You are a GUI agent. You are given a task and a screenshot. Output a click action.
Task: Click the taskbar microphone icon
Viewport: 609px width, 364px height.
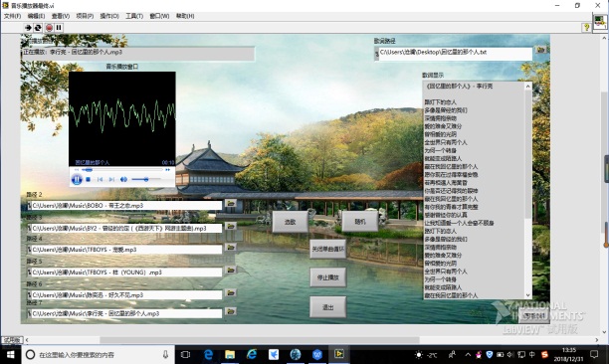165,354
